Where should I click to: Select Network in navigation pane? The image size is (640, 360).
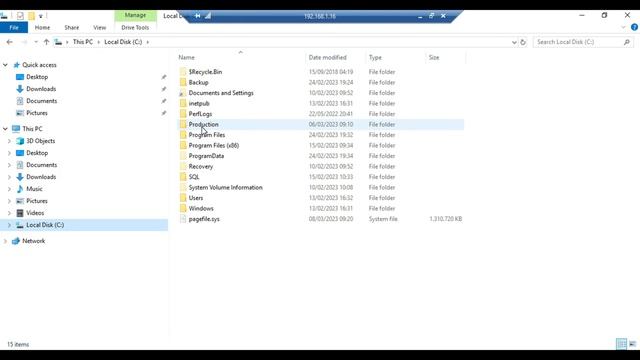coord(33,241)
